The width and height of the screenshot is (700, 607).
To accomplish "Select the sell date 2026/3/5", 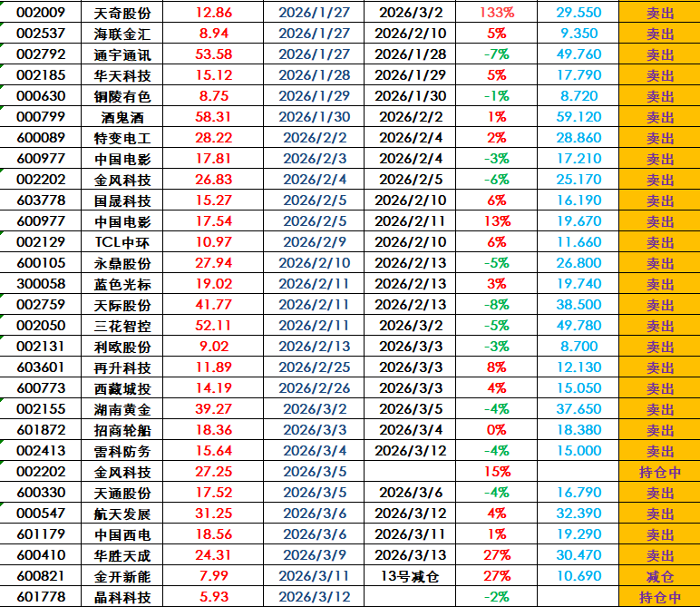I will point(411,409).
